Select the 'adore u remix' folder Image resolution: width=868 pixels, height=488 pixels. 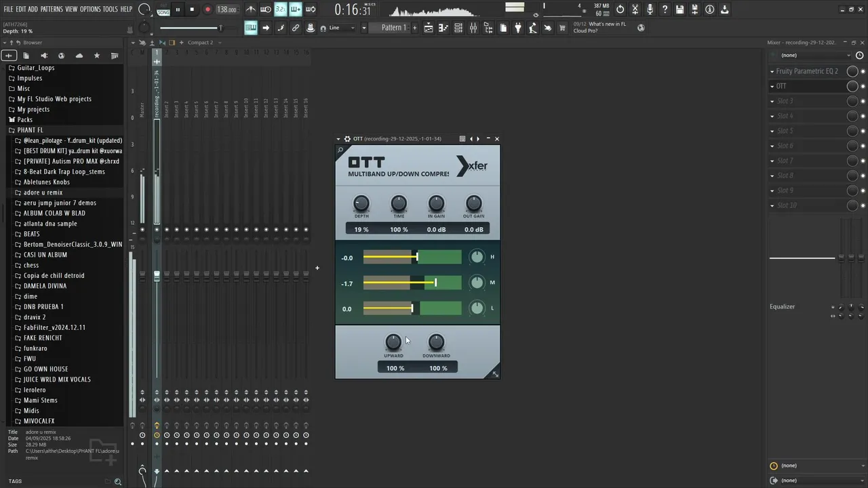43,192
